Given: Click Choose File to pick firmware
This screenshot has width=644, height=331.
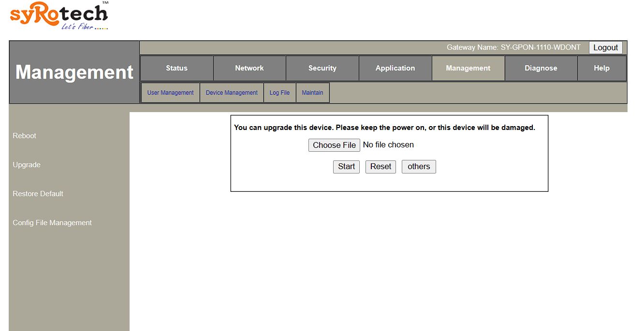Looking at the screenshot, I should pyautogui.click(x=334, y=145).
